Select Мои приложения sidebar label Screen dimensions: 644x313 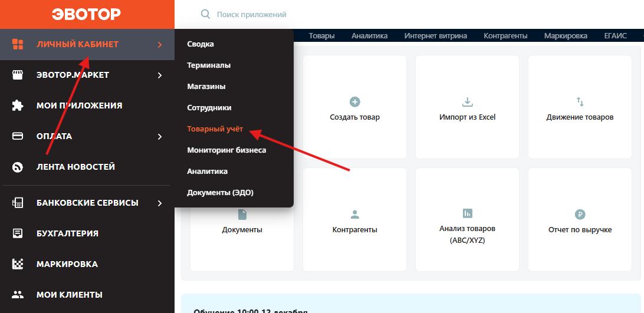pos(79,106)
